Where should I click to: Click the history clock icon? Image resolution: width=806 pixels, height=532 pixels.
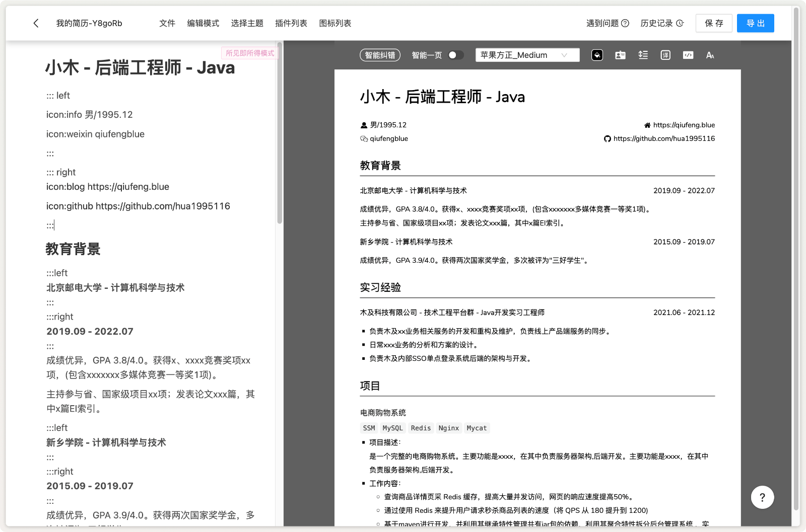680,23
